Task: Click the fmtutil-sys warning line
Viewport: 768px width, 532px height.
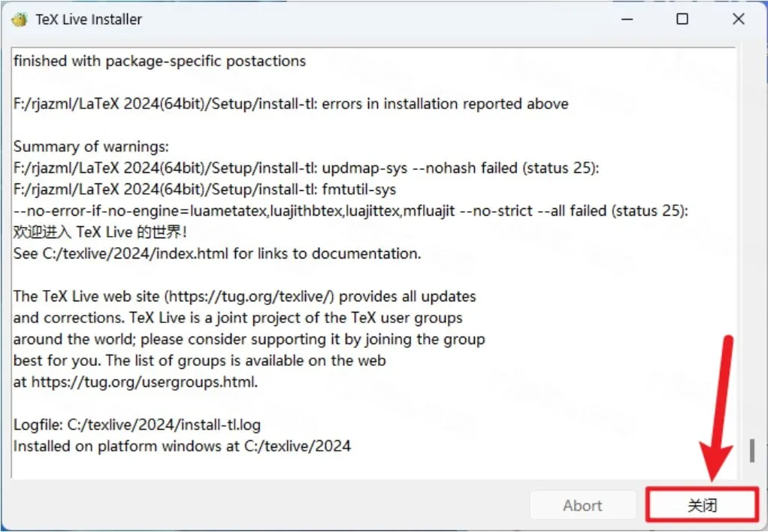Action: point(204,189)
